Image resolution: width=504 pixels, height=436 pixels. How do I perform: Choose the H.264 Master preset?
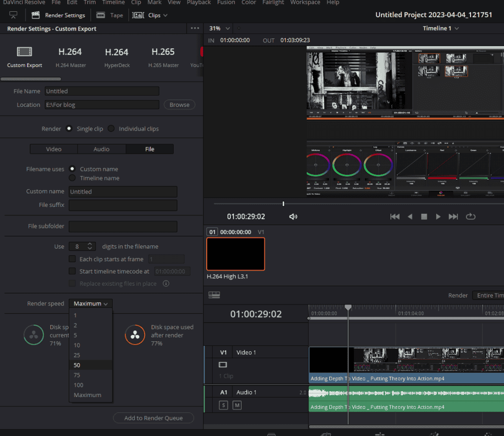click(x=70, y=57)
